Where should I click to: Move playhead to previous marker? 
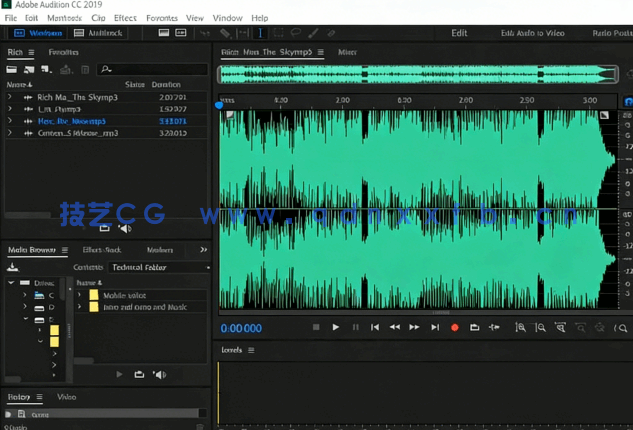(375, 327)
